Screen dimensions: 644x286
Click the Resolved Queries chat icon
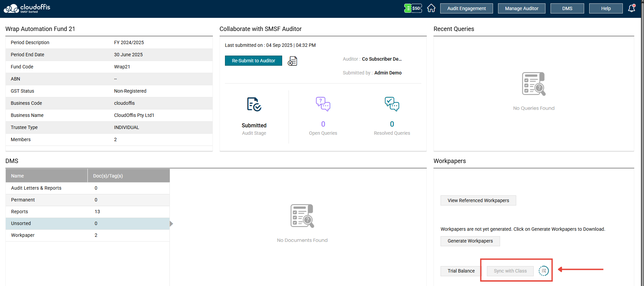point(392,104)
